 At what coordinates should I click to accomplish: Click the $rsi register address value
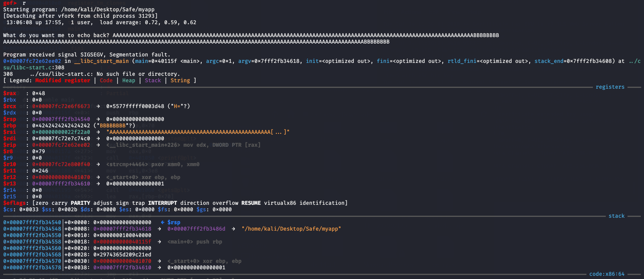(61, 132)
